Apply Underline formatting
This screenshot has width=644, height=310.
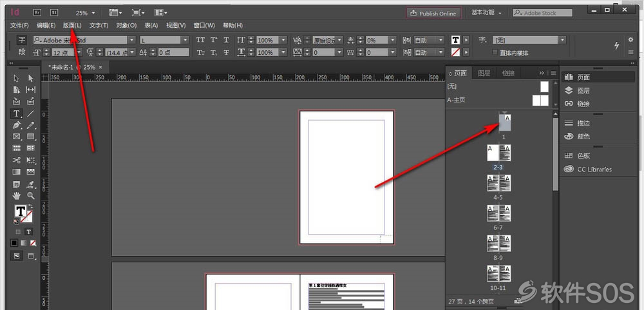click(x=226, y=41)
